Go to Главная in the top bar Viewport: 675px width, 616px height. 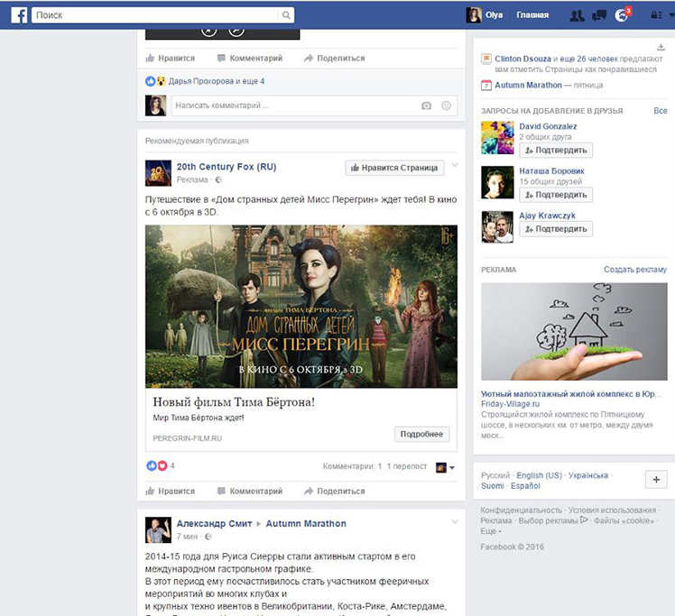coord(532,15)
